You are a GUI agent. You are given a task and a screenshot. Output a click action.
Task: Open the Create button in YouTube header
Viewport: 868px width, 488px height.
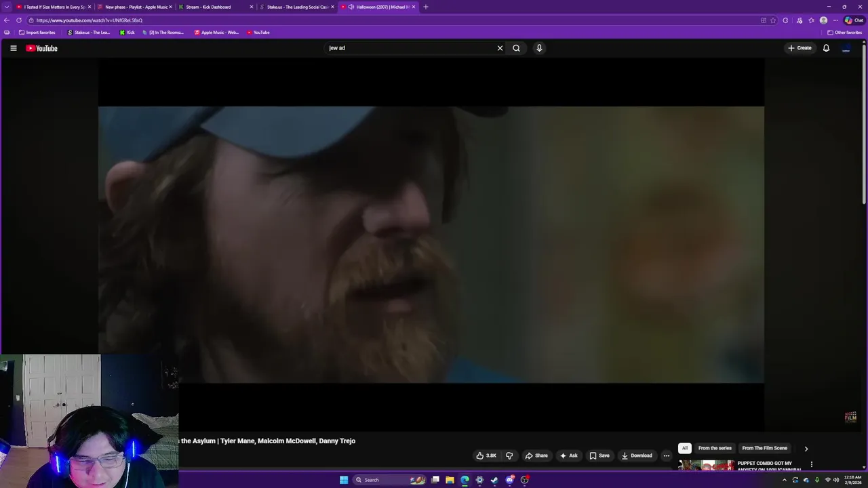click(800, 48)
